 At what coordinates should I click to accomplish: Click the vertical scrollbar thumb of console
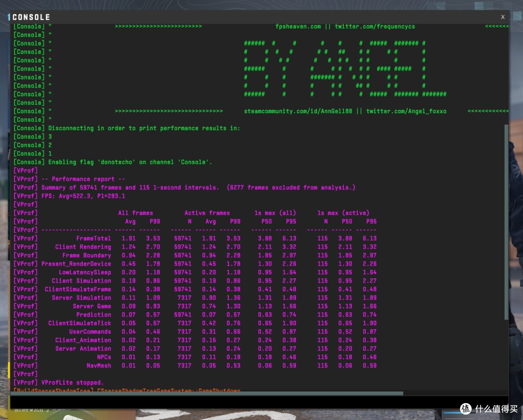[x=507, y=222]
